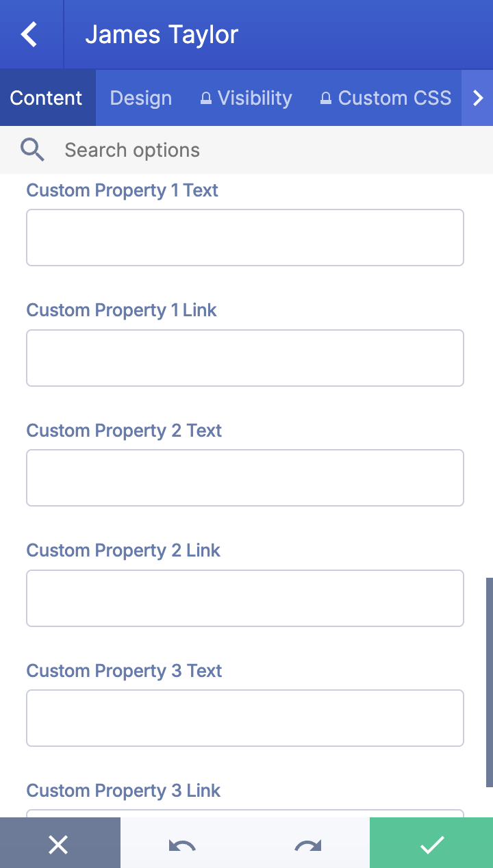Click the lock icon next to Custom CSS

326,97
